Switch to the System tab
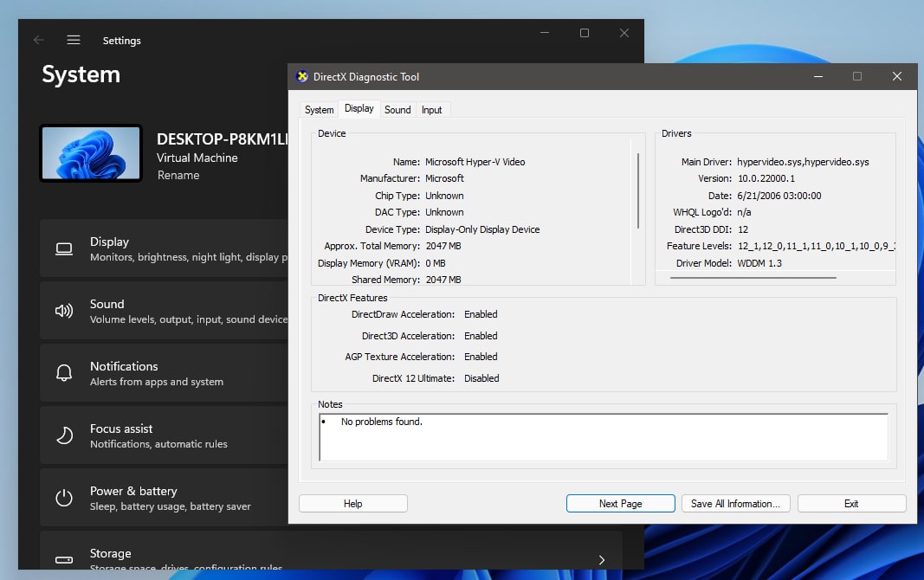Screen dimensions: 924x580 (x=319, y=110)
